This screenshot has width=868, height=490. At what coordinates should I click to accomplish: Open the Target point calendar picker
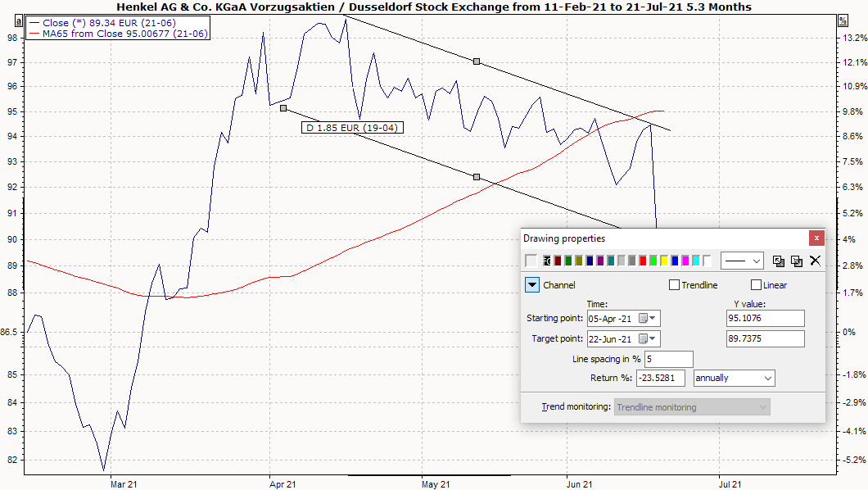(648, 338)
